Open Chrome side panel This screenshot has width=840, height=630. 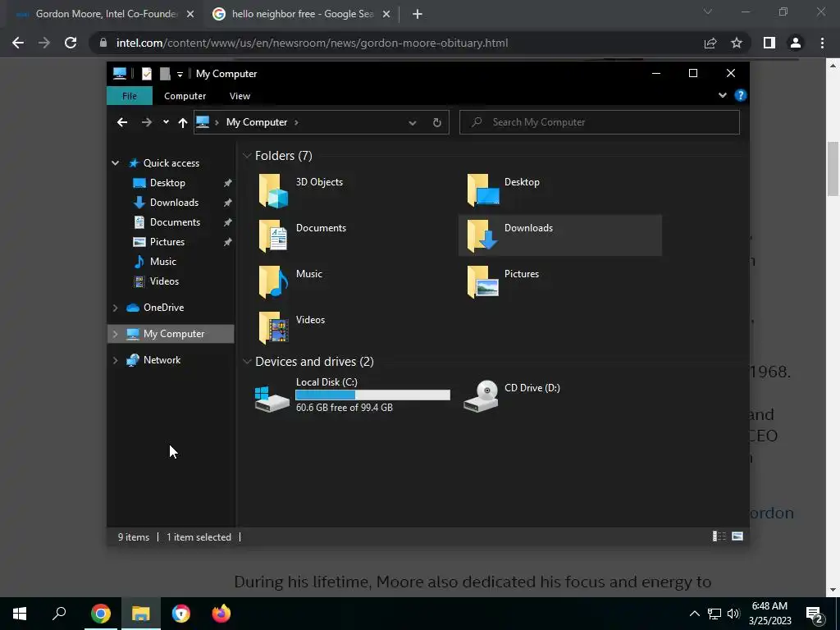click(x=769, y=43)
